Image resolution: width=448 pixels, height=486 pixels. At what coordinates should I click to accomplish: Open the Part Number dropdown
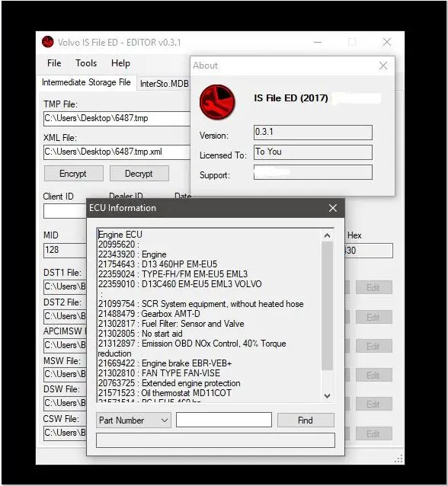click(x=133, y=420)
